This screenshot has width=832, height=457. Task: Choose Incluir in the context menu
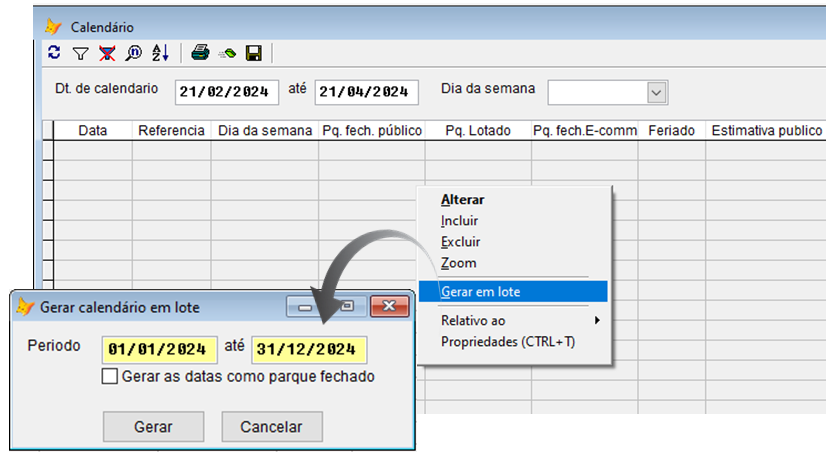click(x=460, y=221)
